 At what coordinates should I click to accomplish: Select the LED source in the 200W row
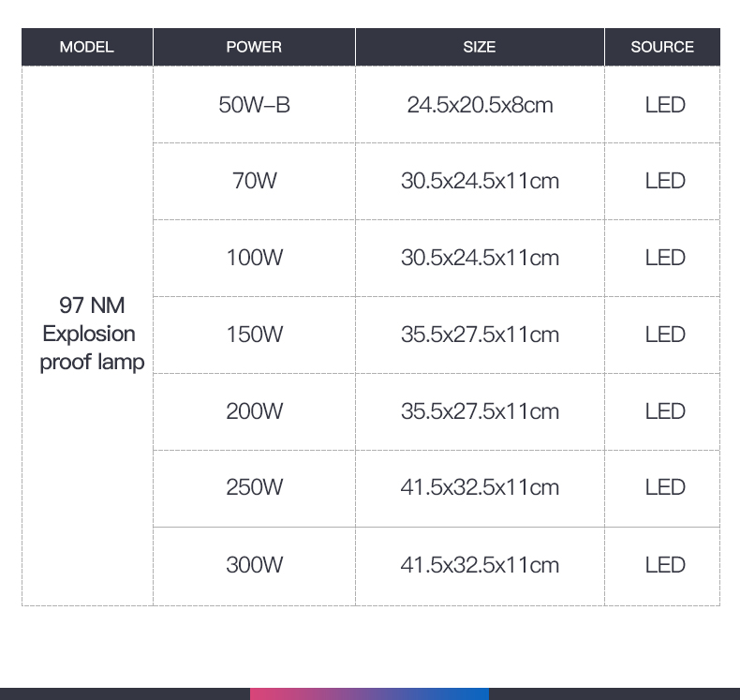(665, 411)
